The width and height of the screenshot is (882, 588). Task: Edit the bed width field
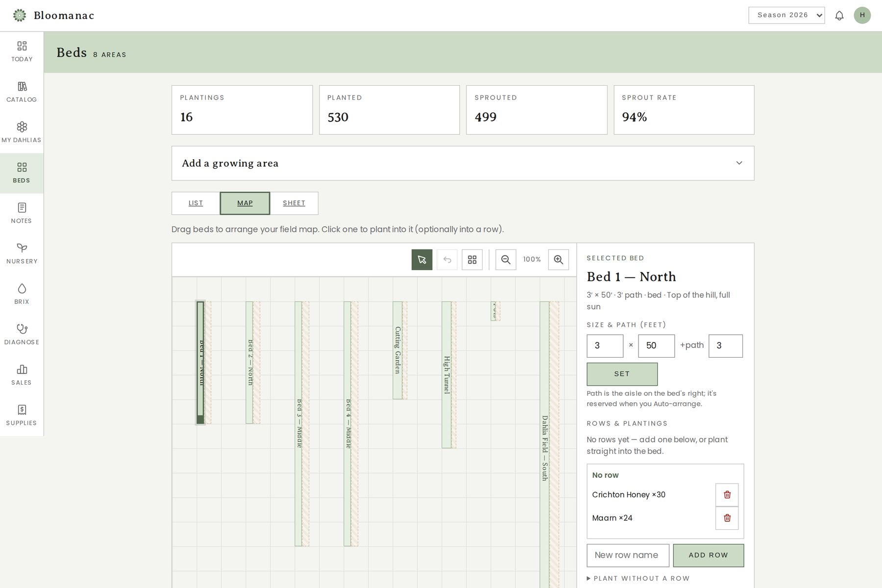[605, 346]
